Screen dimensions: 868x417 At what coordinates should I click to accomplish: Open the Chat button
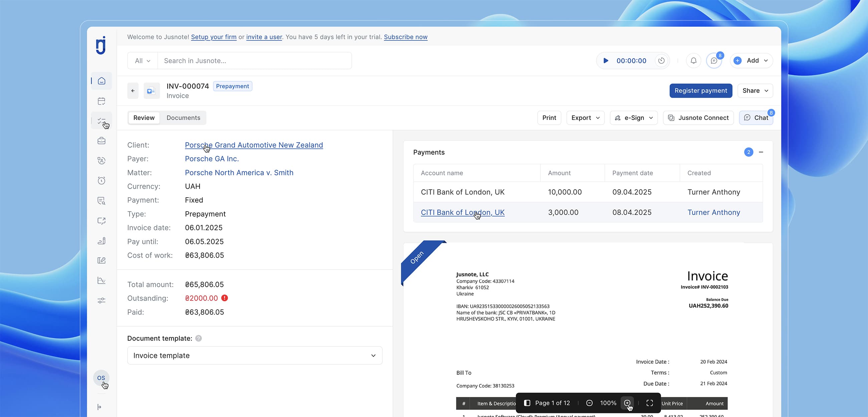[x=756, y=118]
